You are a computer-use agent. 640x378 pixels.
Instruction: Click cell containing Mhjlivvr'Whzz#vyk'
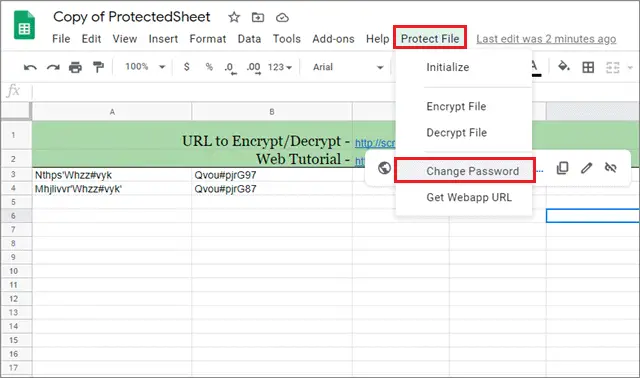pos(112,189)
